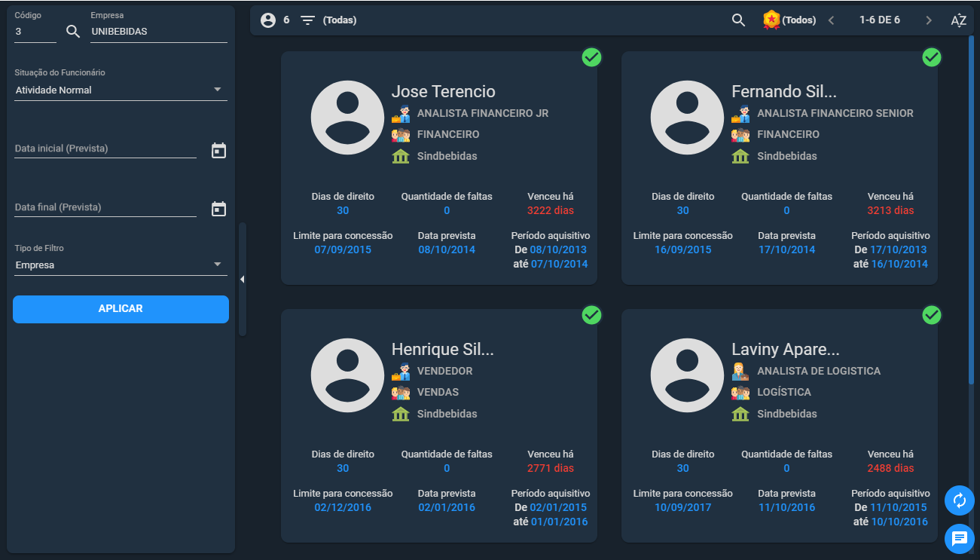Click the 2771 dias overdue value
The width and height of the screenshot is (980, 560).
(x=551, y=468)
